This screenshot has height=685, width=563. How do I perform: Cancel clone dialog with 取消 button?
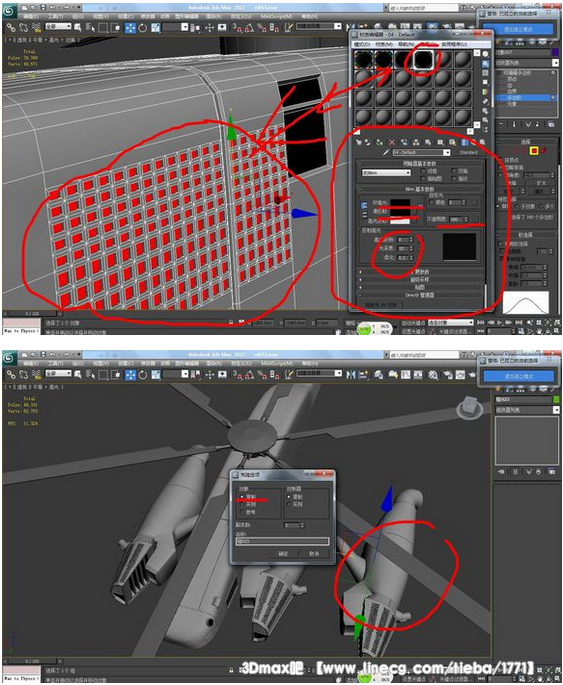314,554
